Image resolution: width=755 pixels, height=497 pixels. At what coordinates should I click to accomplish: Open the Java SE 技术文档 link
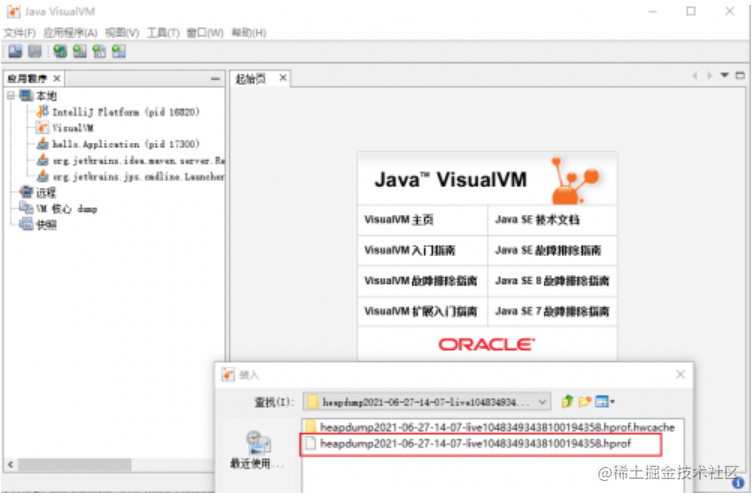click(537, 220)
